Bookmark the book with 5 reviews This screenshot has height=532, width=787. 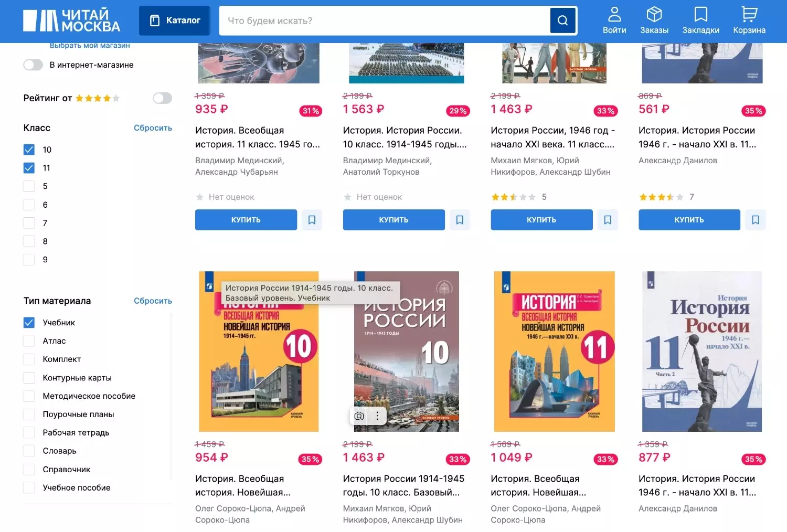pos(608,220)
